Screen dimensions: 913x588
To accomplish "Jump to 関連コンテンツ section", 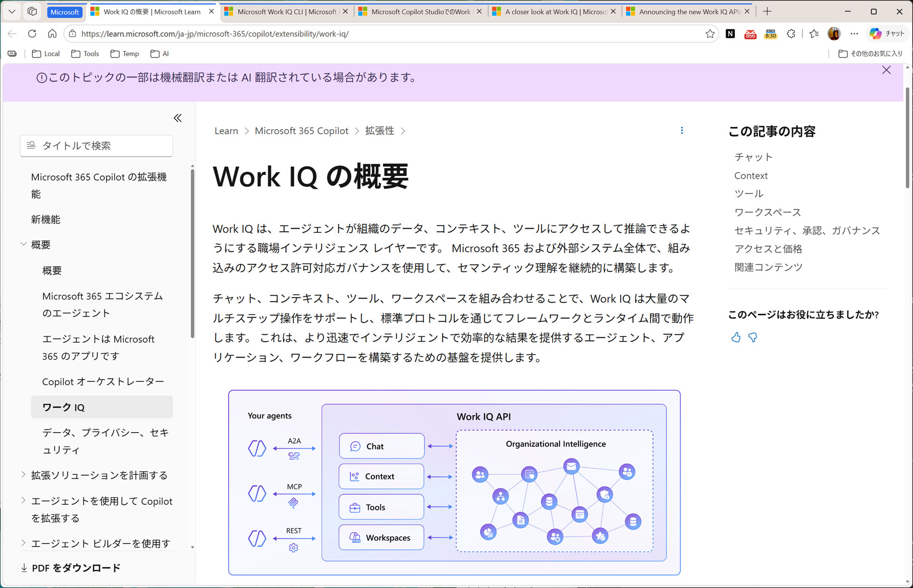I will (768, 267).
